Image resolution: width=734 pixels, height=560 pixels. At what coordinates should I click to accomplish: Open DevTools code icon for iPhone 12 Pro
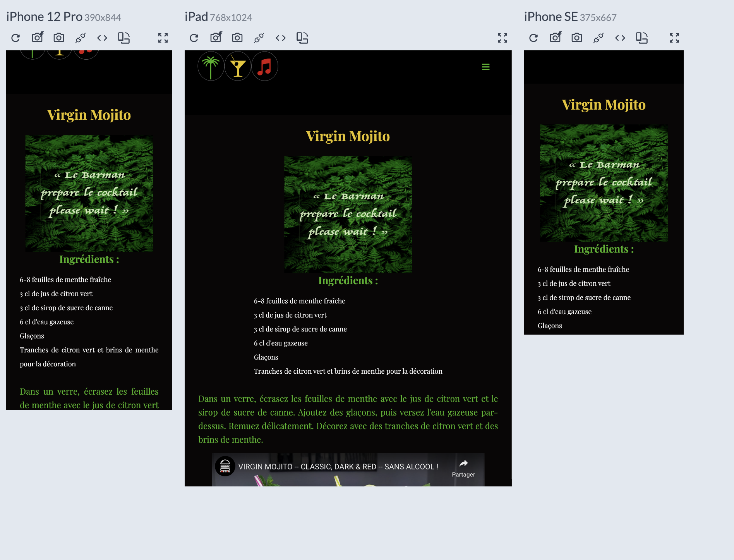point(102,38)
